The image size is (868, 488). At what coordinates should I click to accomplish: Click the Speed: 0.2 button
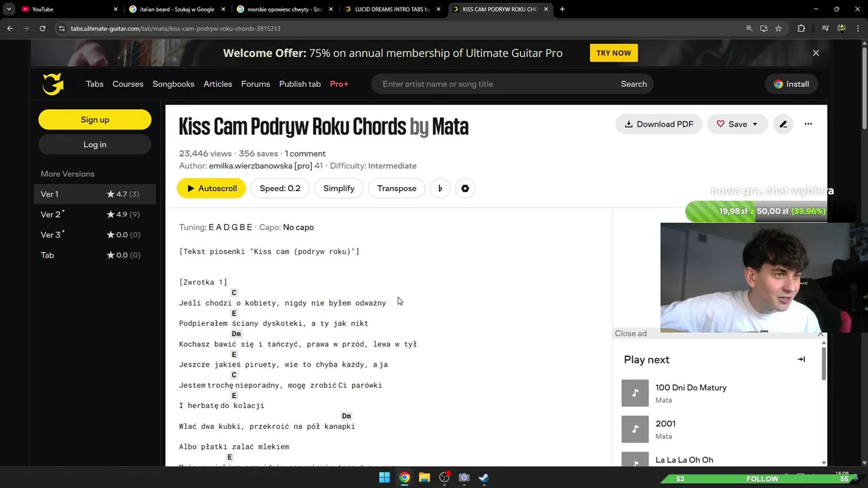click(280, 188)
